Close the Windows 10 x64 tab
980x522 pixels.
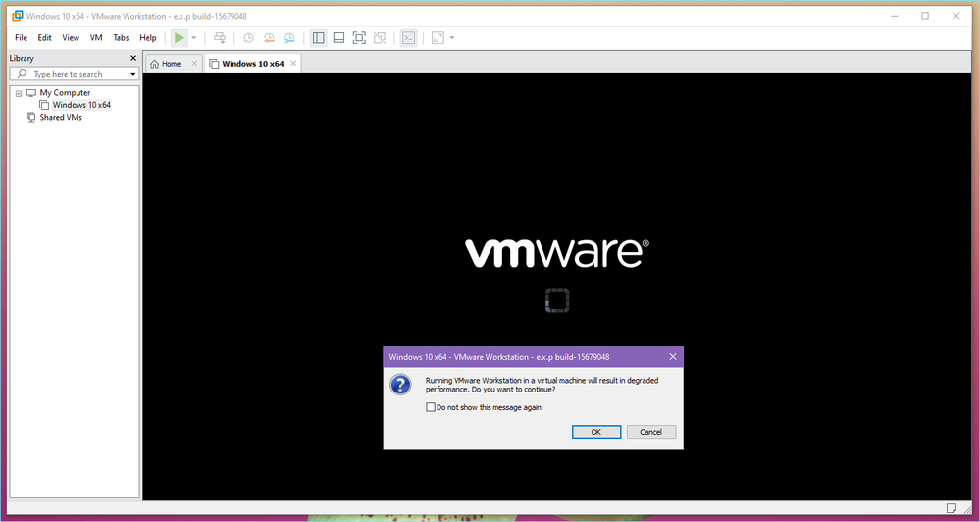(x=293, y=64)
